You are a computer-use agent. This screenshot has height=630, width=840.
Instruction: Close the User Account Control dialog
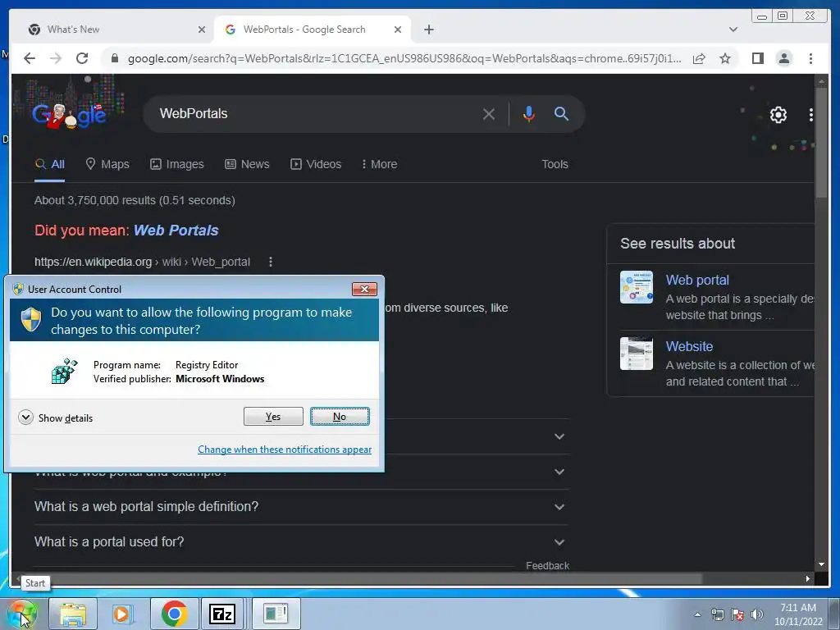[364, 290]
